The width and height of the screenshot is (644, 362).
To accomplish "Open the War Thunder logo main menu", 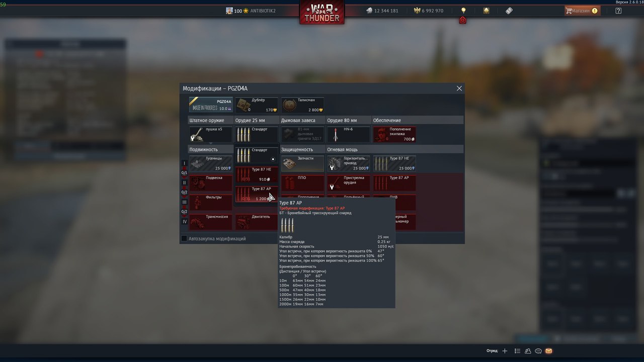I will coord(322,12).
